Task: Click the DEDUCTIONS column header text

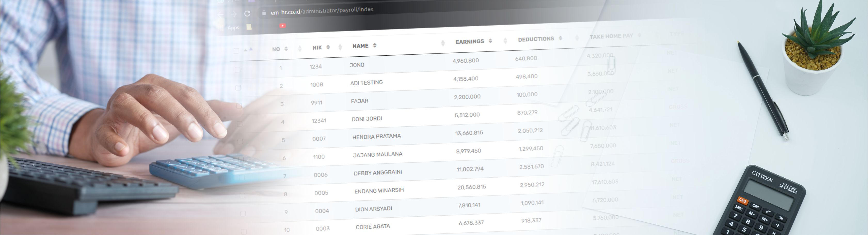Action: coord(536,39)
